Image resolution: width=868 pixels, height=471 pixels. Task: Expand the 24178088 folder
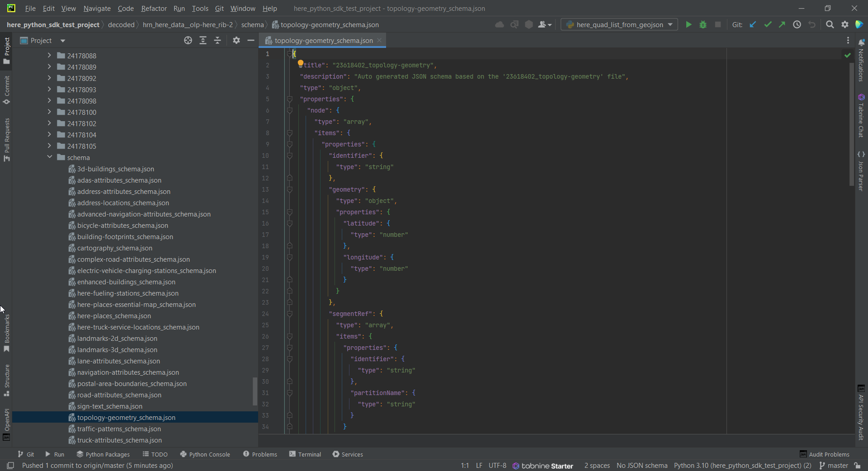click(x=49, y=56)
